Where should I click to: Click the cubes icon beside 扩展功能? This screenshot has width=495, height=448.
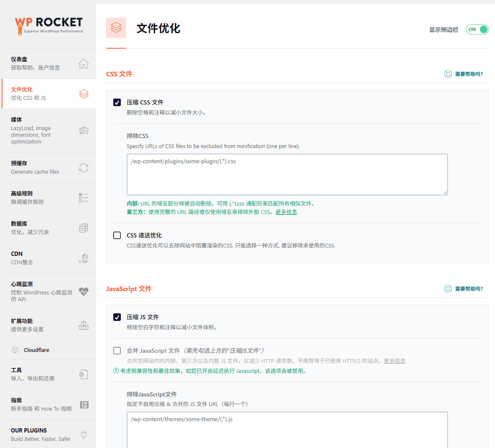(x=83, y=326)
